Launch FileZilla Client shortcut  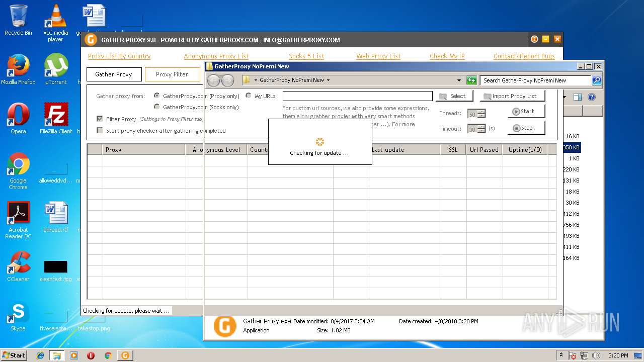click(55, 119)
